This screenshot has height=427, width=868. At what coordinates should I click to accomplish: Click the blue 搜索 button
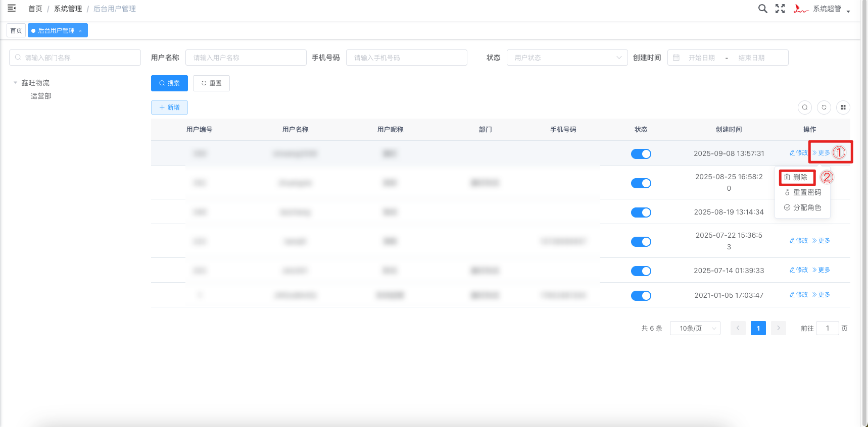click(x=169, y=83)
